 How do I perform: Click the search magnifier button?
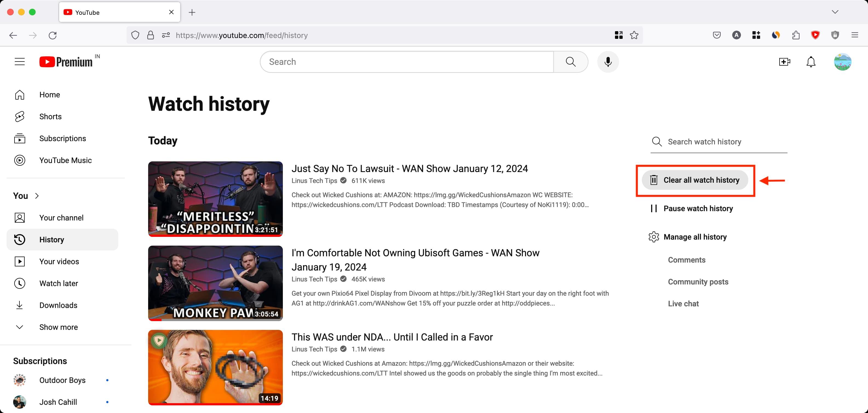point(570,62)
